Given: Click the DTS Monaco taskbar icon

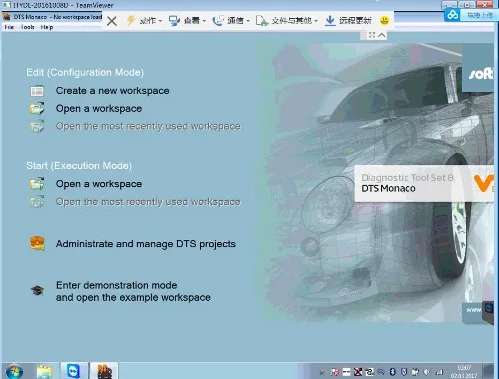Looking at the screenshot, I should (104, 371).
